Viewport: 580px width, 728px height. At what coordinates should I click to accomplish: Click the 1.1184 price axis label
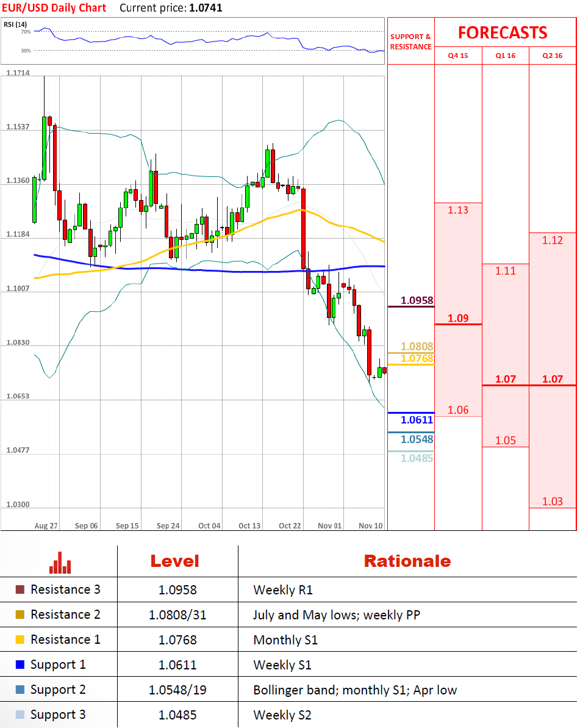tap(18, 234)
